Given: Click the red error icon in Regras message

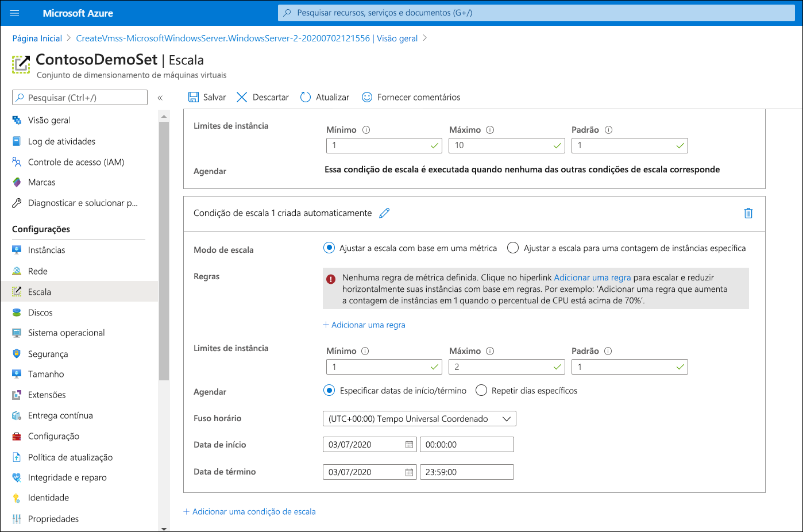Looking at the screenshot, I should point(331,279).
